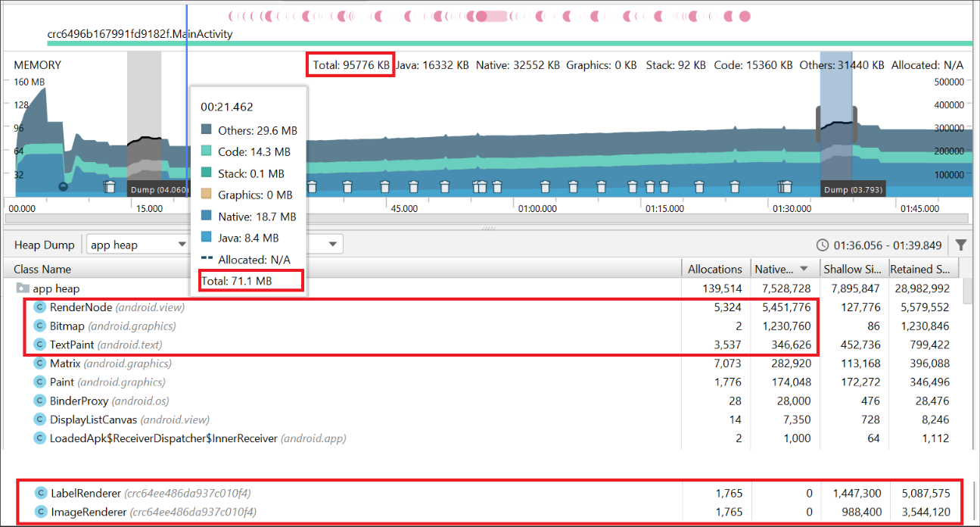Click the Allocations column header
Screen dimensions: 980x527
point(715,268)
